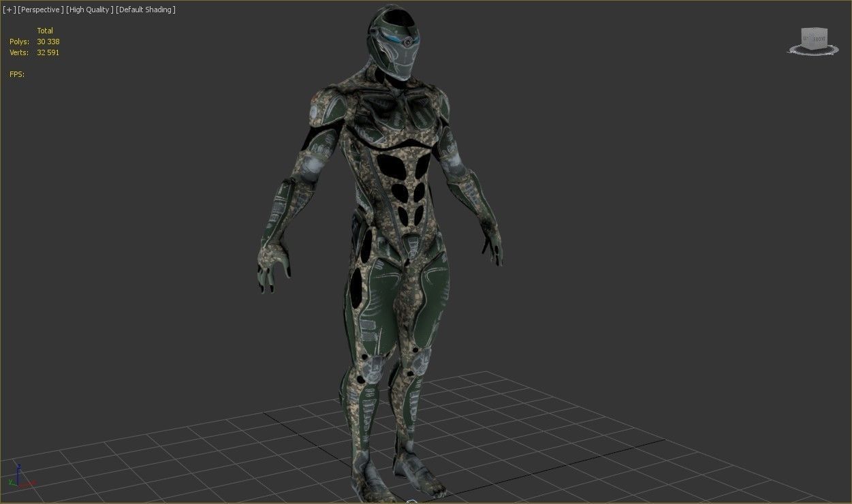Select the armored character model's helmet

(394, 42)
